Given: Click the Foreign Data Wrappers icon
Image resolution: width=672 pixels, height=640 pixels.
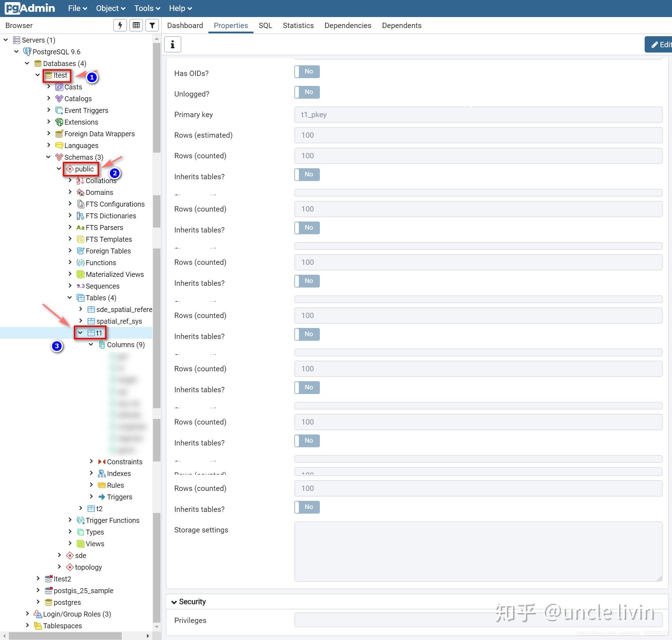Looking at the screenshot, I should tap(59, 134).
